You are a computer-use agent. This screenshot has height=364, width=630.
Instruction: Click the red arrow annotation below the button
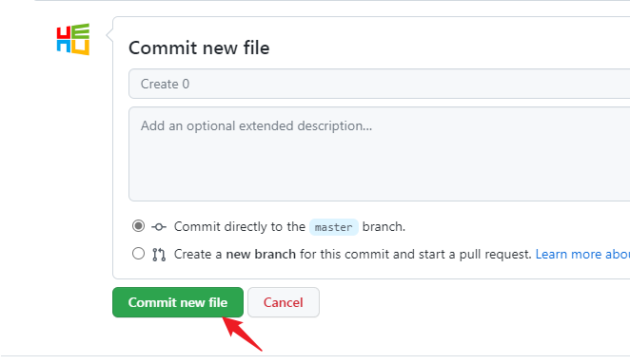click(243, 334)
